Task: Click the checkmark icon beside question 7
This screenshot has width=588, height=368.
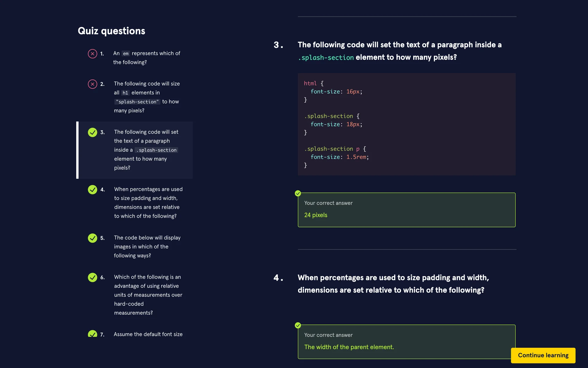Action: [x=92, y=334]
